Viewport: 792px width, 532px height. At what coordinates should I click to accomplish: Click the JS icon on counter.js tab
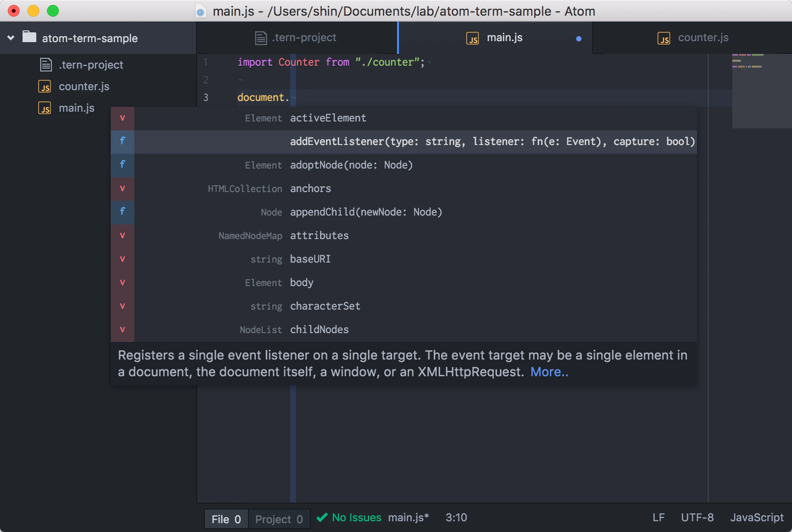click(664, 39)
